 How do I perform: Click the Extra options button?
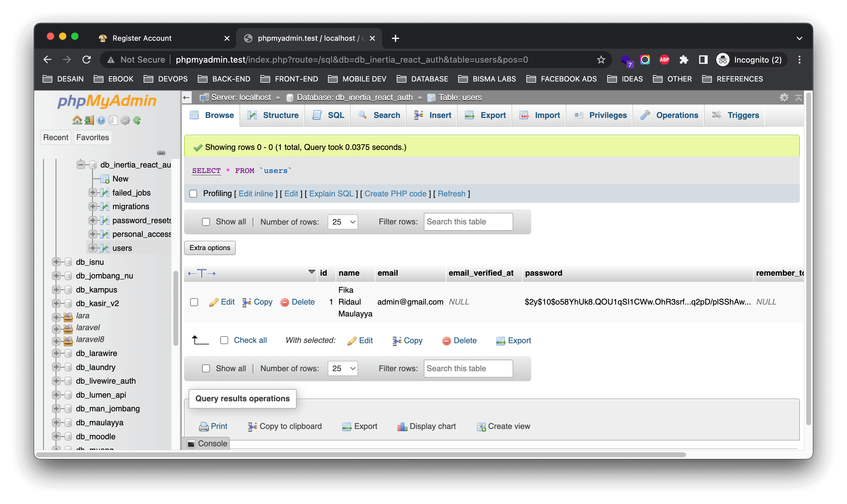(210, 248)
